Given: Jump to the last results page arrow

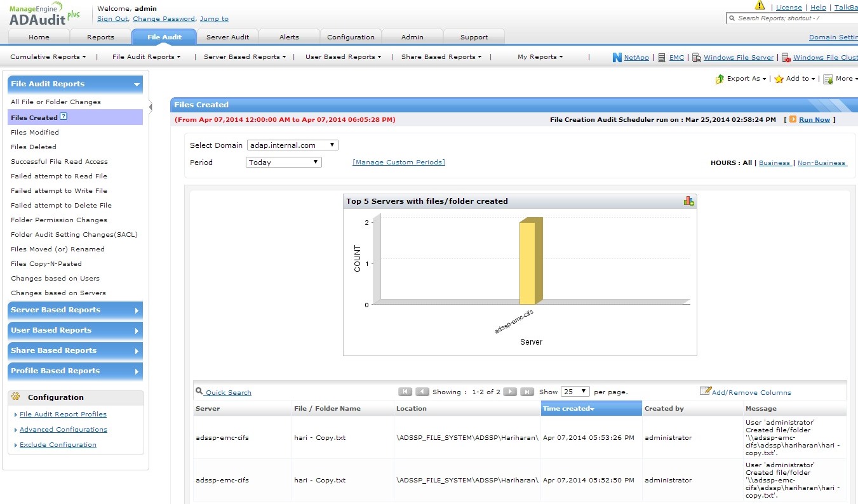Looking at the screenshot, I should tap(527, 392).
